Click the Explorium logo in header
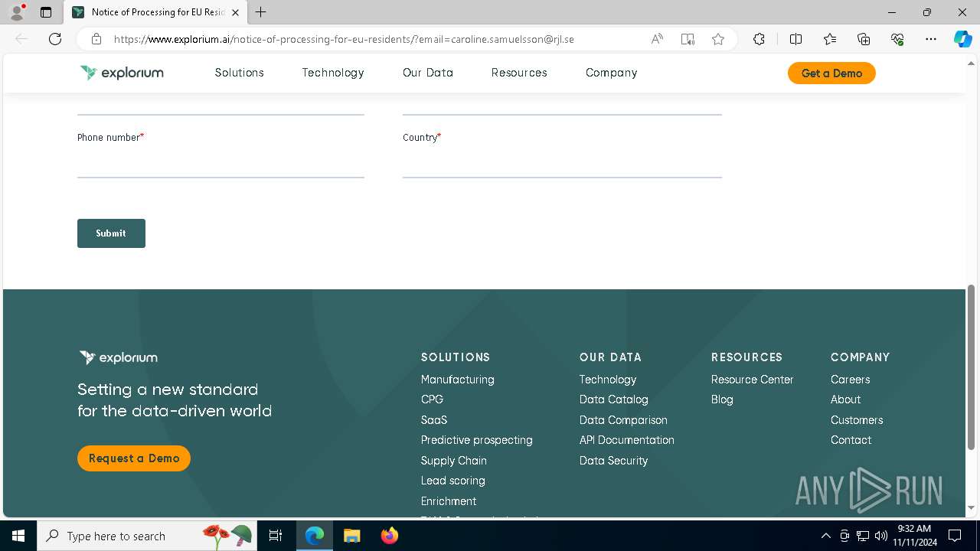The width and height of the screenshot is (980, 551). tap(122, 73)
